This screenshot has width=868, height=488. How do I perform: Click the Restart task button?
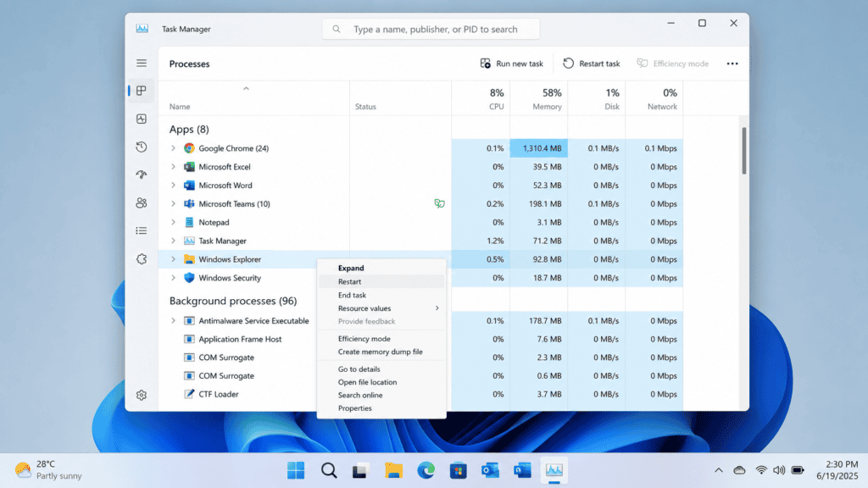591,64
